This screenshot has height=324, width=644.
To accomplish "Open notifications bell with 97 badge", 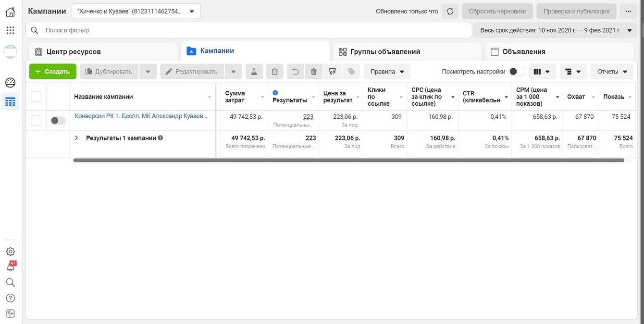I will click(10, 267).
